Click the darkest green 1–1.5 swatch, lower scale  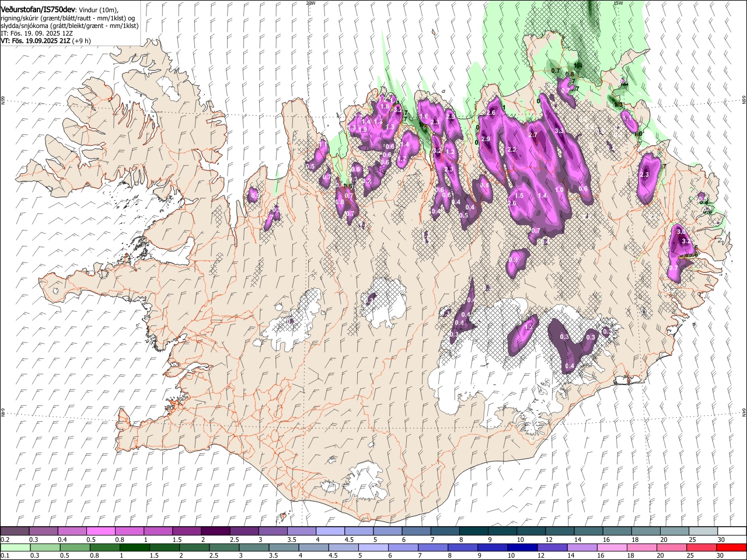pyautogui.click(x=135, y=547)
